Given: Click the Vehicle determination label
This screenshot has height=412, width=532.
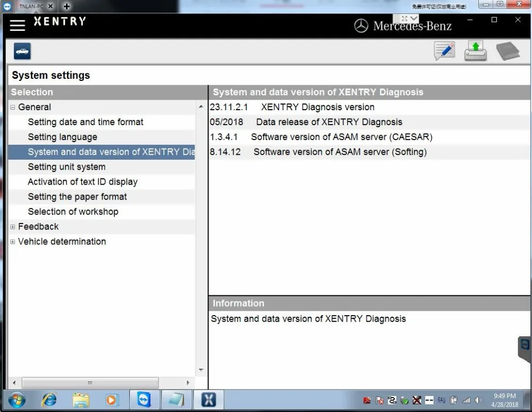Looking at the screenshot, I should pyautogui.click(x=62, y=242).
